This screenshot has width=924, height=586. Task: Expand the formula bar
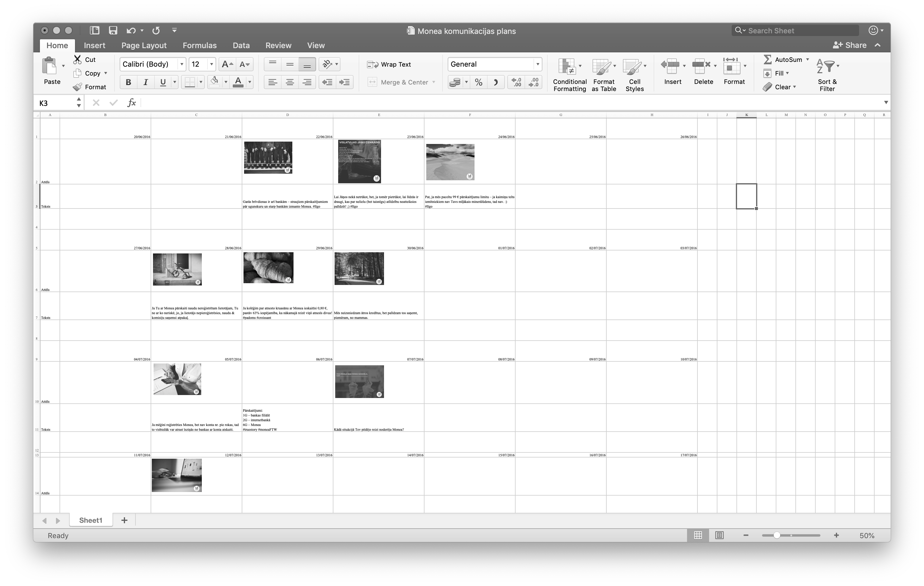(886, 102)
